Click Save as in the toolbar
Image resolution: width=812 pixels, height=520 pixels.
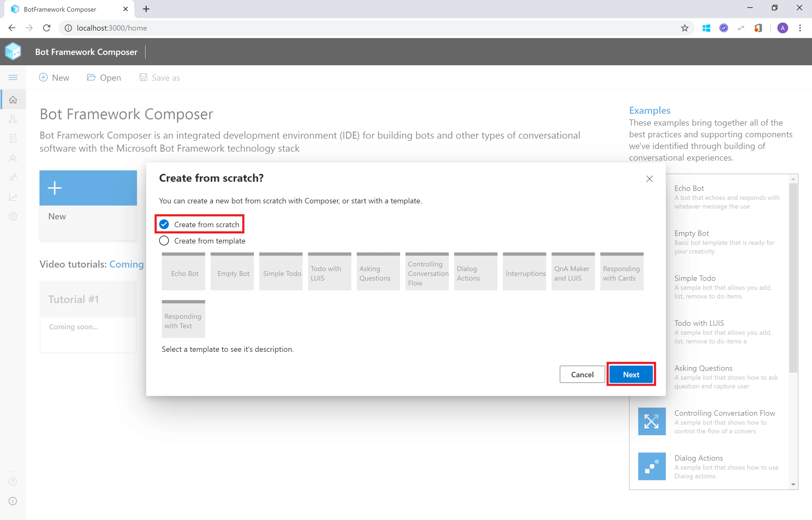click(160, 78)
